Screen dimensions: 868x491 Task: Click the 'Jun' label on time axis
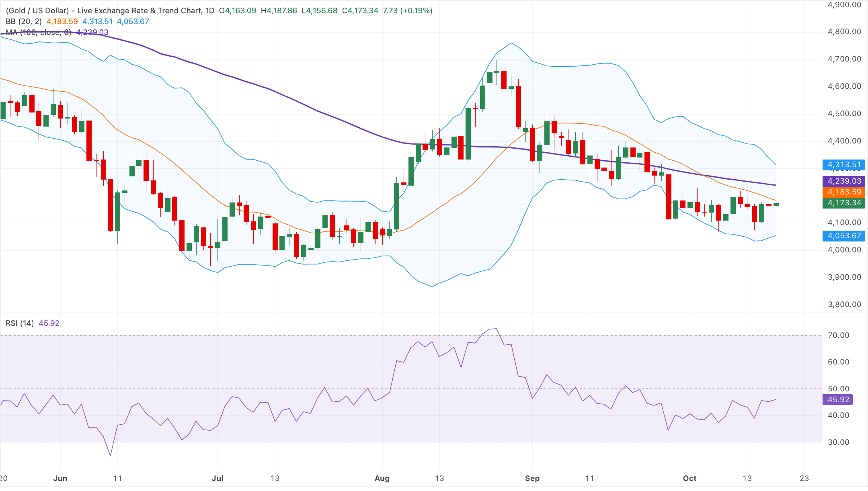[60, 478]
